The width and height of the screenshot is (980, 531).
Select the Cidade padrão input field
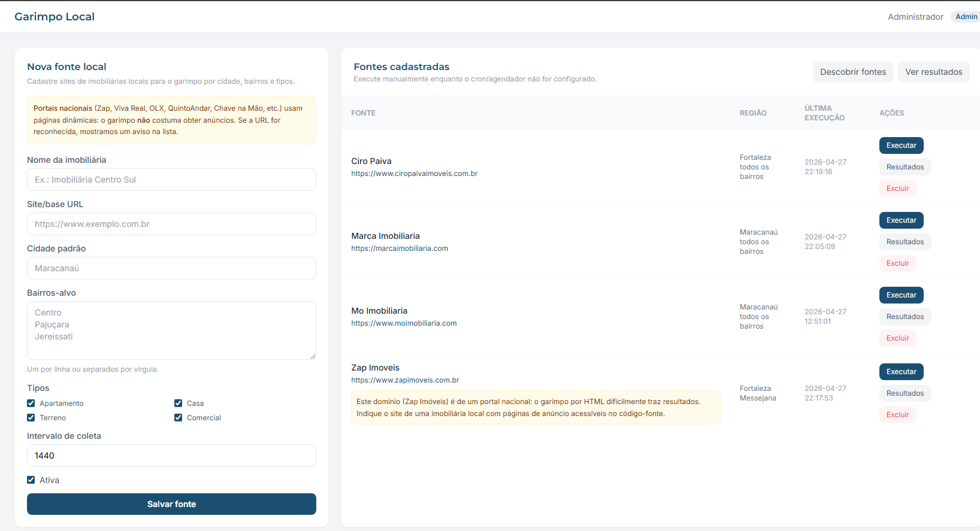[x=171, y=268]
